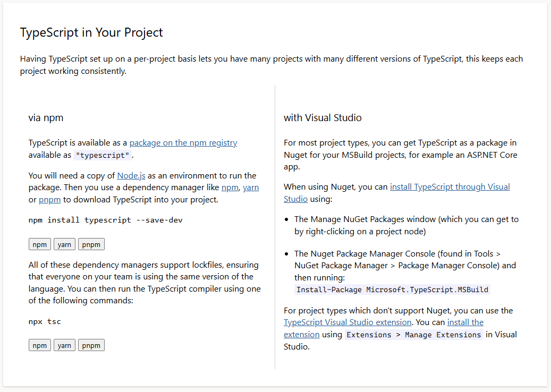This screenshot has height=392, width=551.
Task: Open install TypeScript through Visual Studio link
Action: click(x=450, y=186)
